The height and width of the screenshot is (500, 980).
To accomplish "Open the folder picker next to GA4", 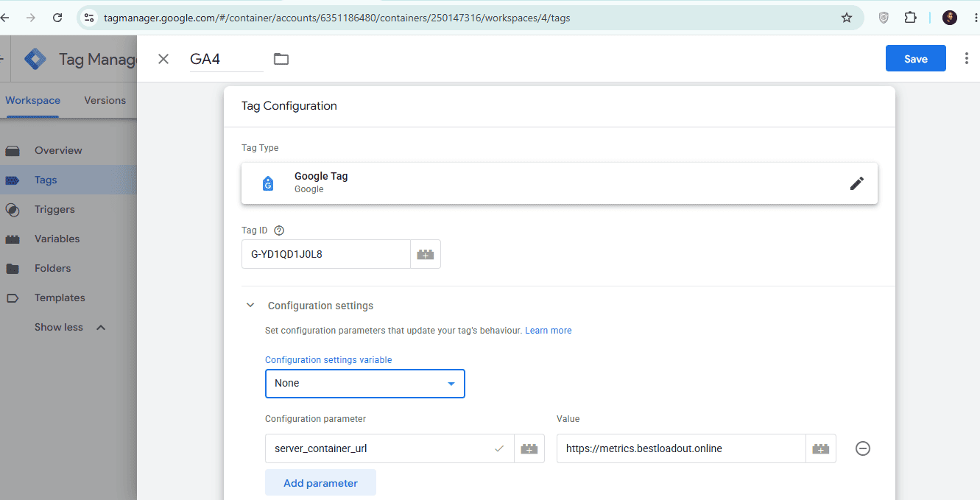I will [x=281, y=59].
